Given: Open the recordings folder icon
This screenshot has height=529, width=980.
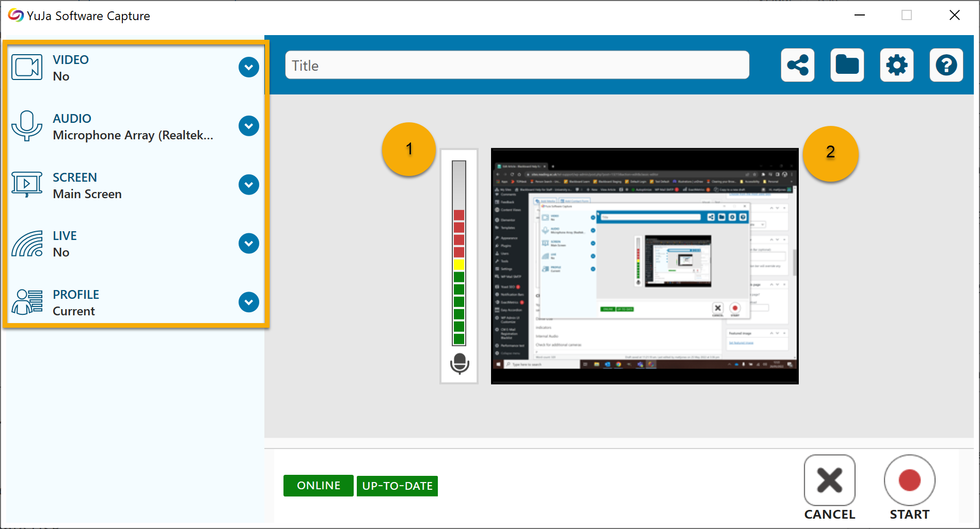Looking at the screenshot, I should (x=847, y=66).
